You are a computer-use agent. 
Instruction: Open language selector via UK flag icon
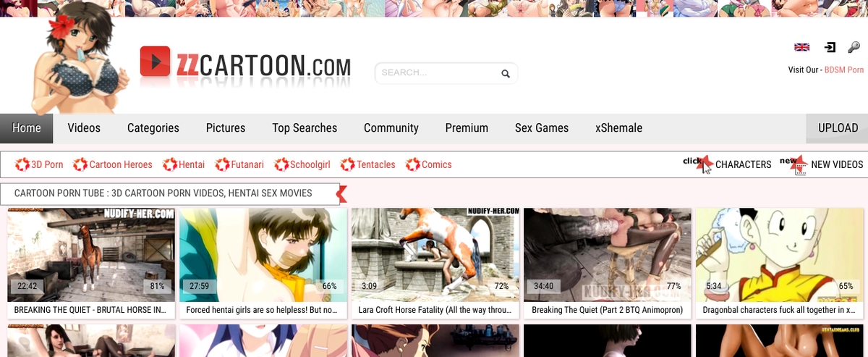(x=801, y=47)
